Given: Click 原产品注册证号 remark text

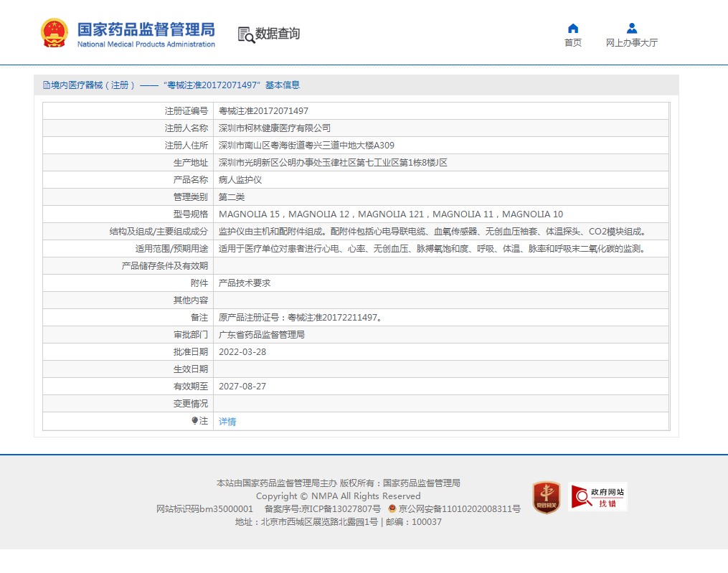Looking at the screenshot, I should click(x=301, y=318).
